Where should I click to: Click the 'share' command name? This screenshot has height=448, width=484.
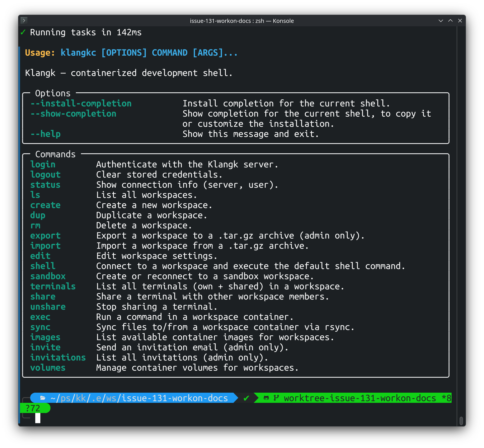43,296
